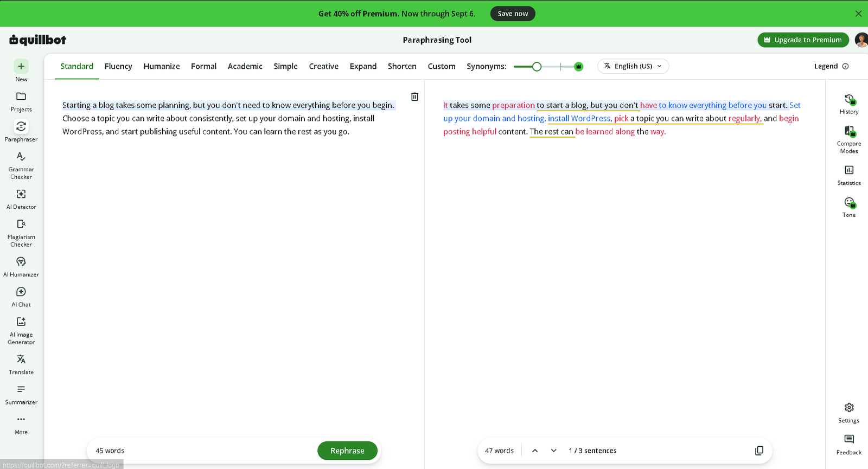Open the Grammar Checker tool
Viewport: 868px width, 469px height.
coord(21,165)
